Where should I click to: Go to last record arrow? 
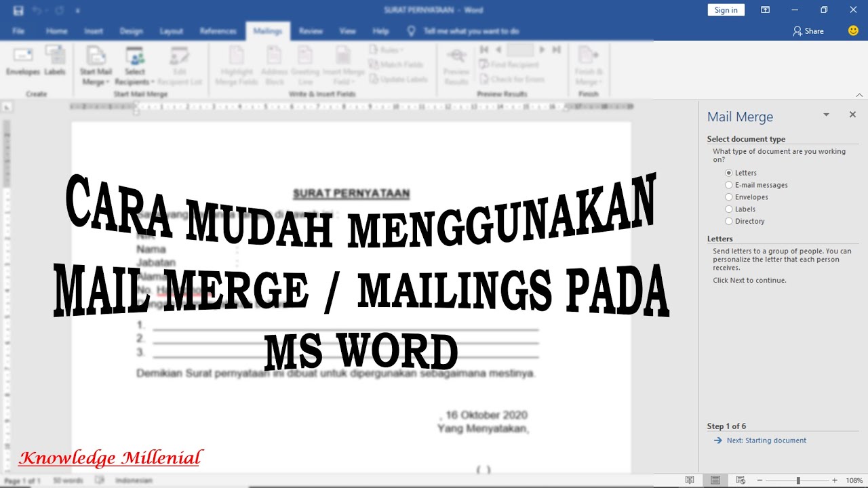point(556,50)
